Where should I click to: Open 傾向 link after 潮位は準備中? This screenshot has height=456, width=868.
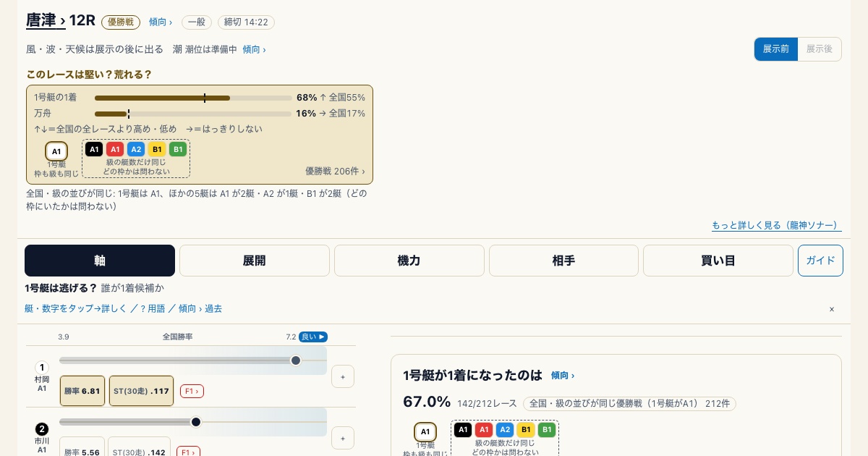click(254, 49)
